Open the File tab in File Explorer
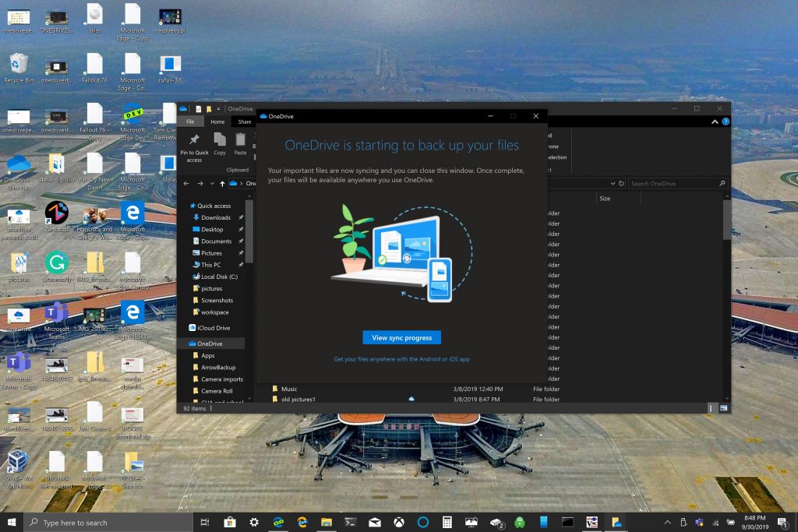The width and height of the screenshot is (798, 532). coord(190,122)
